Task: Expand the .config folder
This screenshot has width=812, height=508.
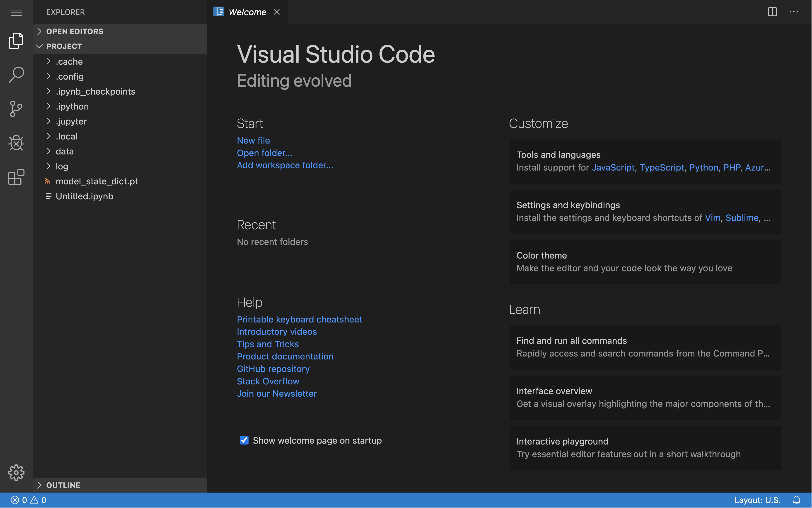Action: tap(119, 77)
